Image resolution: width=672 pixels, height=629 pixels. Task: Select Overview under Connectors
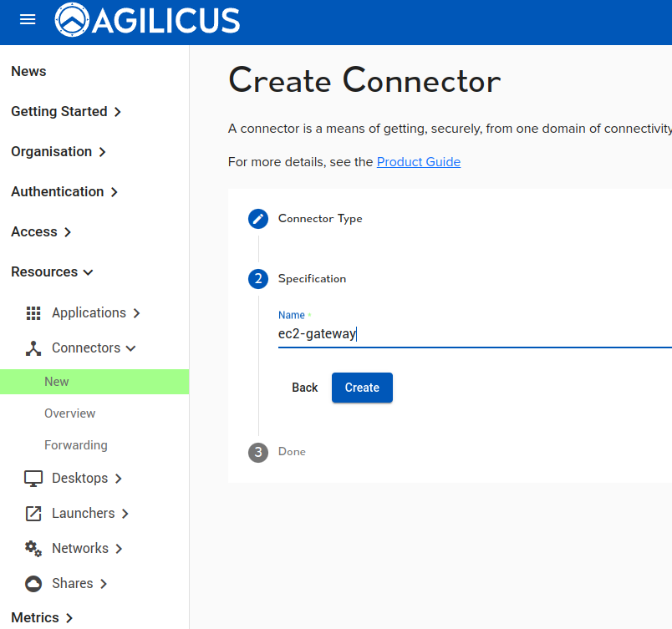tap(70, 413)
